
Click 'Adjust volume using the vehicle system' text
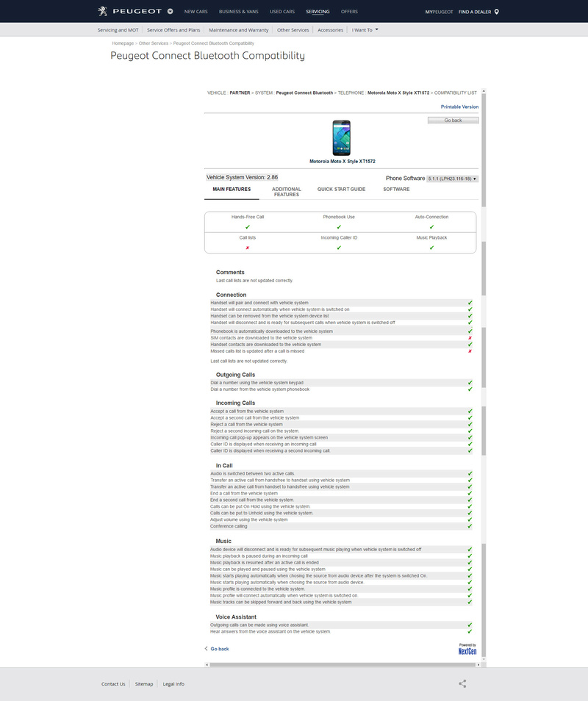coord(249,520)
